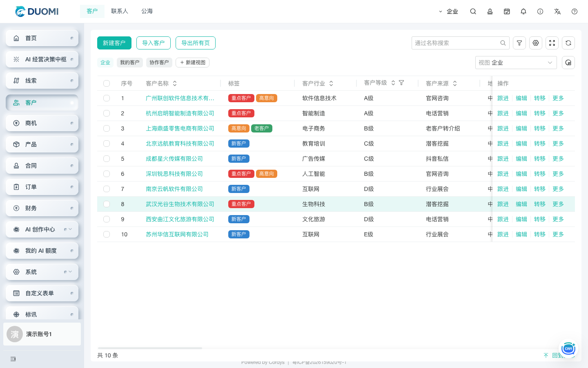Open table column settings gear
The width and height of the screenshot is (588, 368).
(x=536, y=43)
